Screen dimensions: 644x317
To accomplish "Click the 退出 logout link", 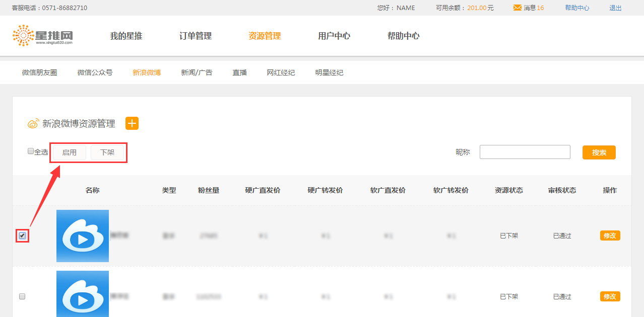I will point(615,8).
